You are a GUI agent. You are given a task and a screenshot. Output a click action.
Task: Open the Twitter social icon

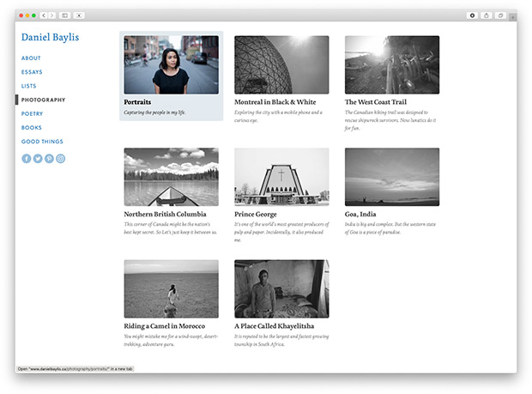38,159
